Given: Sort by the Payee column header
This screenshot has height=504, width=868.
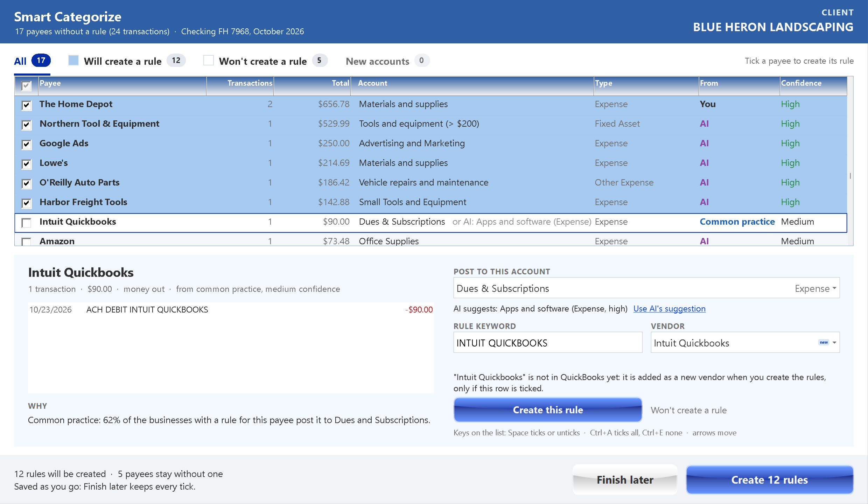Looking at the screenshot, I should pyautogui.click(x=122, y=85).
